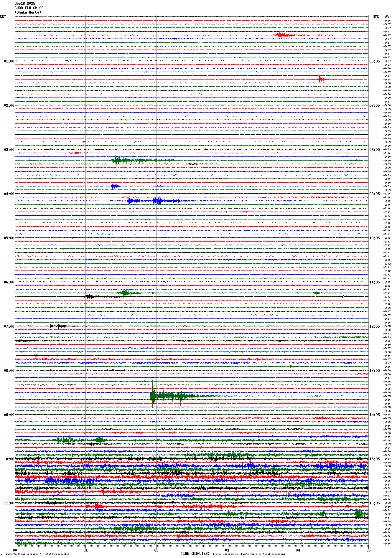Click the traces clipped footnote text
Viewport: 392px width, 558px height.
click(249, 554)
